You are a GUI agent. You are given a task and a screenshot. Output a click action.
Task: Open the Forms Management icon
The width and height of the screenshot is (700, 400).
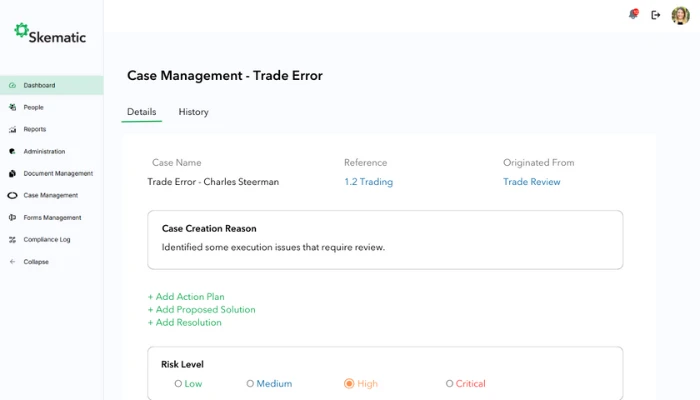[x=12, y=217]
